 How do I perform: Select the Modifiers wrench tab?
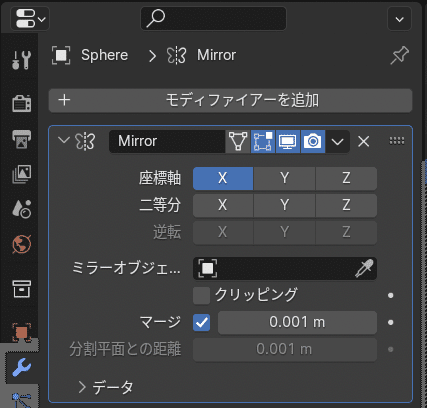tap(21, 367)
